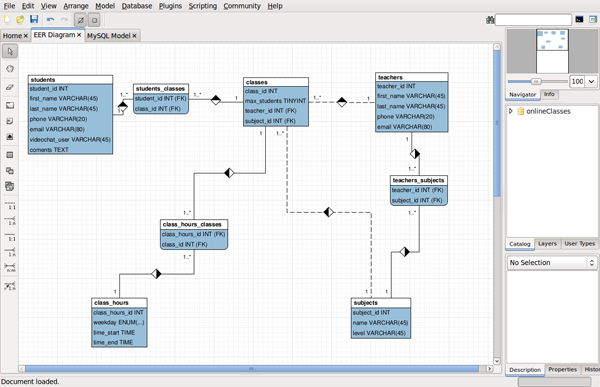Switch to the Description tab
Viewport: 600px width, 387px height.
pos(525,370)
